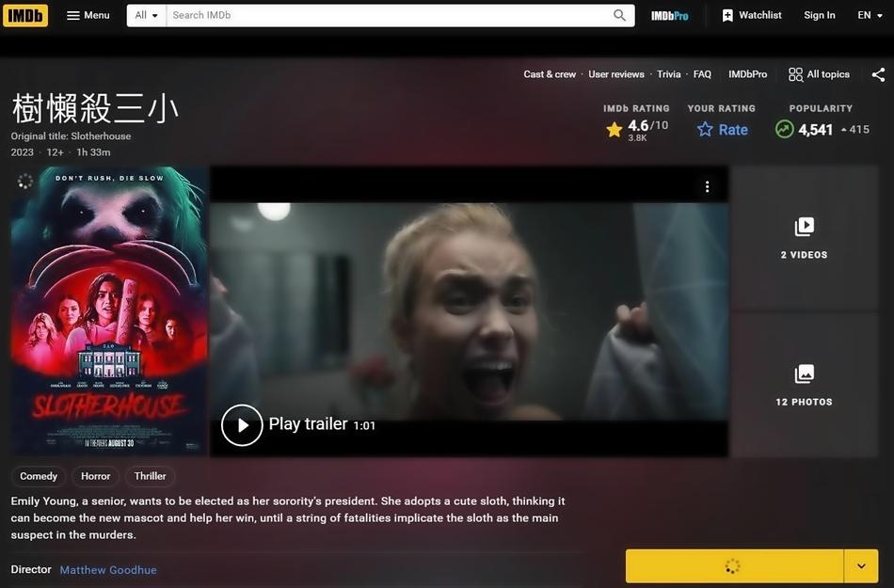Click the share icon
894x588 pixels.
(879, 74)
